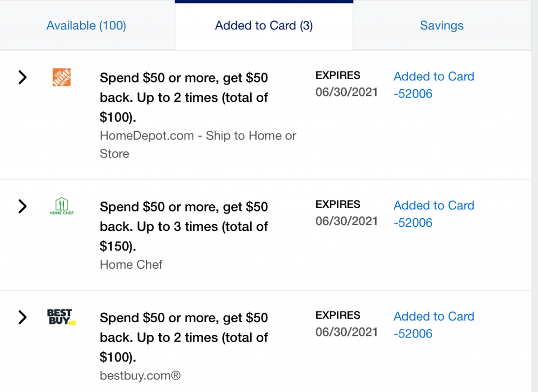This screenshot has width=538, height=392.
Task: Click the black Best Buy logo tile
Action: [x=61, y=317]
